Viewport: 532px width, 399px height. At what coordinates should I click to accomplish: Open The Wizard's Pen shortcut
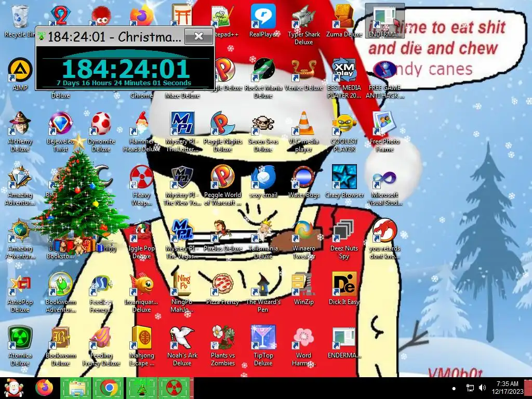coord(263,292)
